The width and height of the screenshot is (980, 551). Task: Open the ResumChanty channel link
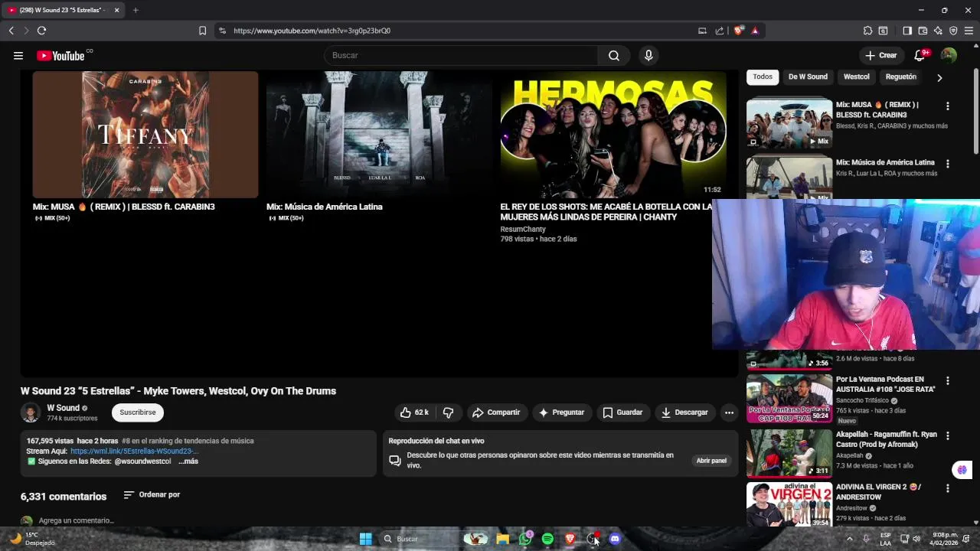click(523, 230)
